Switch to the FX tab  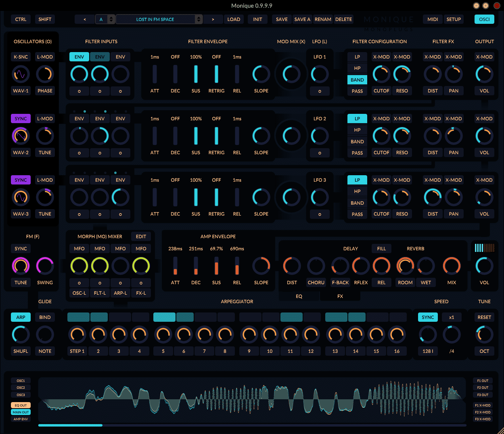pos(340,296)
